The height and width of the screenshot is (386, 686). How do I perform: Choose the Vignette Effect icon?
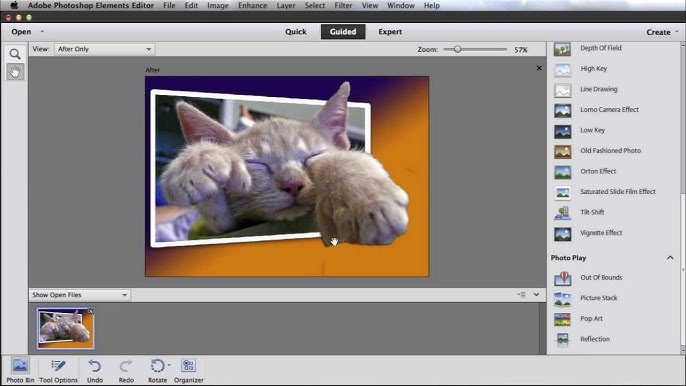[x=562, y=233]
